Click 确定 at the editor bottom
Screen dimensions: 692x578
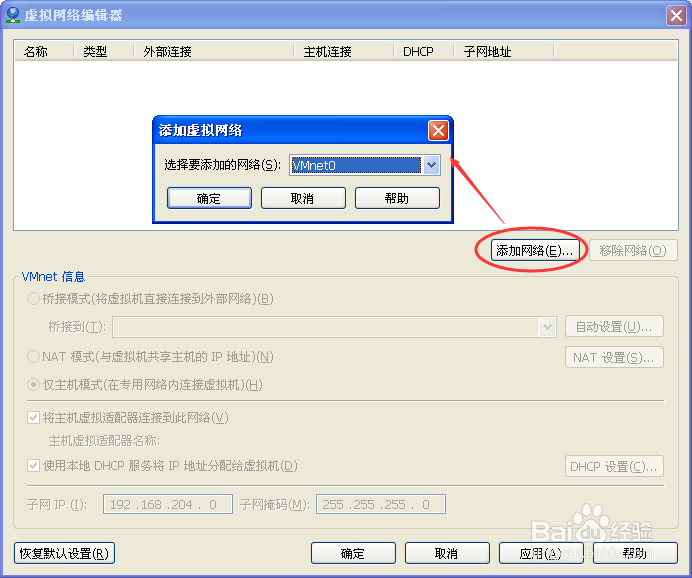point(353,553)
